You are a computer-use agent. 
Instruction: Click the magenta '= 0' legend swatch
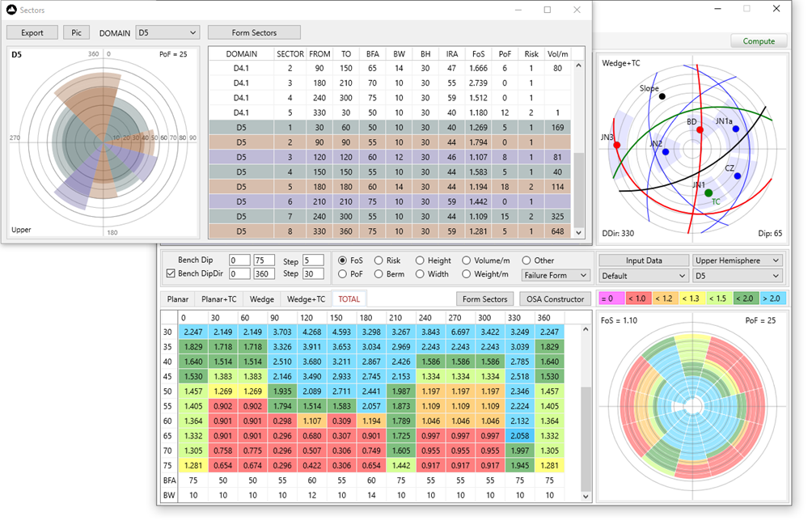tap(611, 298)
